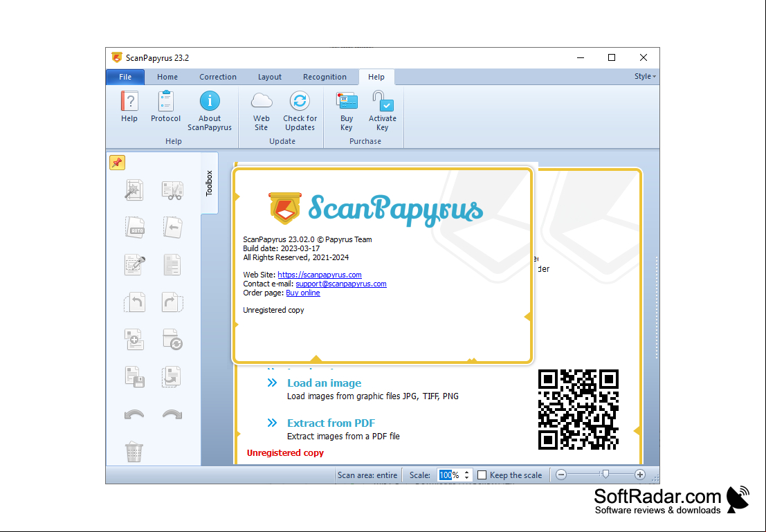Select the Help ribbon tab
The width and height of the screenshot is (766, 532).
click(376, 77)
